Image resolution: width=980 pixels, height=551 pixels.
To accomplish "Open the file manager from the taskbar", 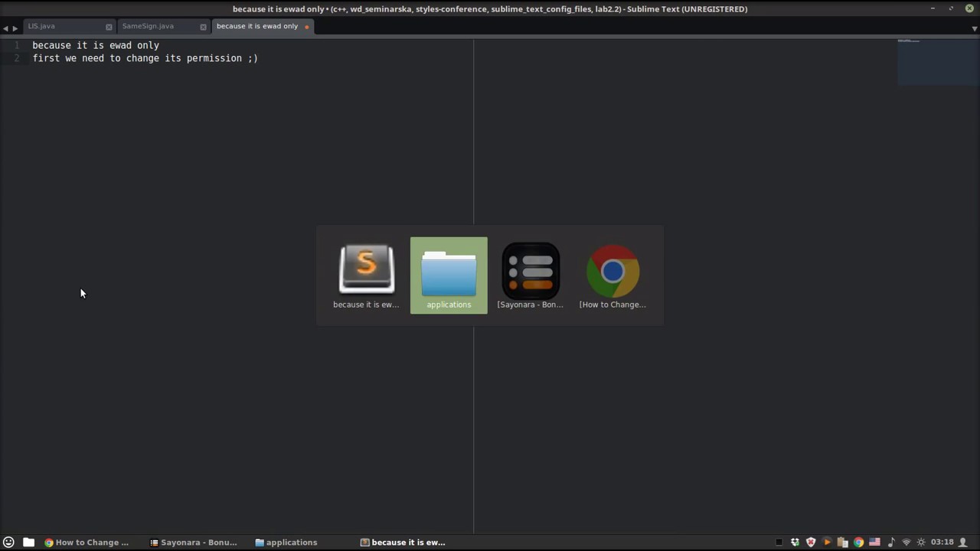I will pos(28,542).
